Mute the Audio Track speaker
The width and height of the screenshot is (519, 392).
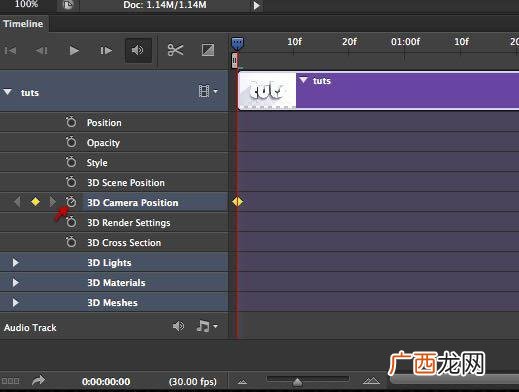pyautogui.click(x=178, y=326)
